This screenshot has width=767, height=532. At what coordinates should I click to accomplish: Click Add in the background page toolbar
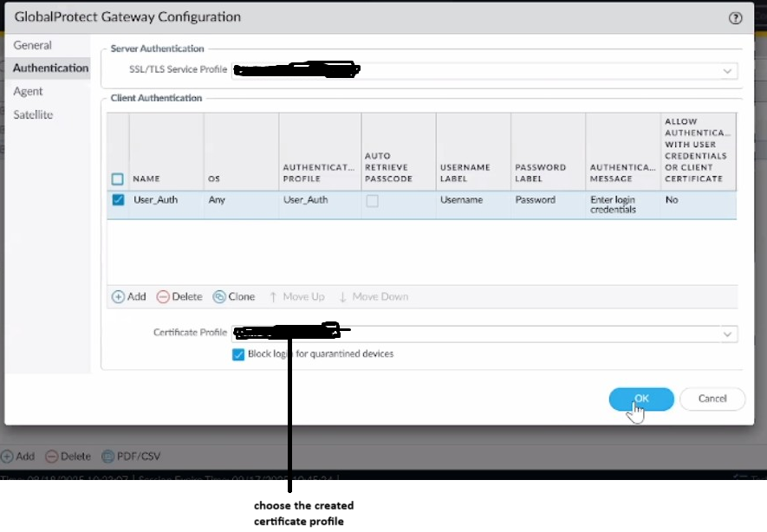click(18, 457)
